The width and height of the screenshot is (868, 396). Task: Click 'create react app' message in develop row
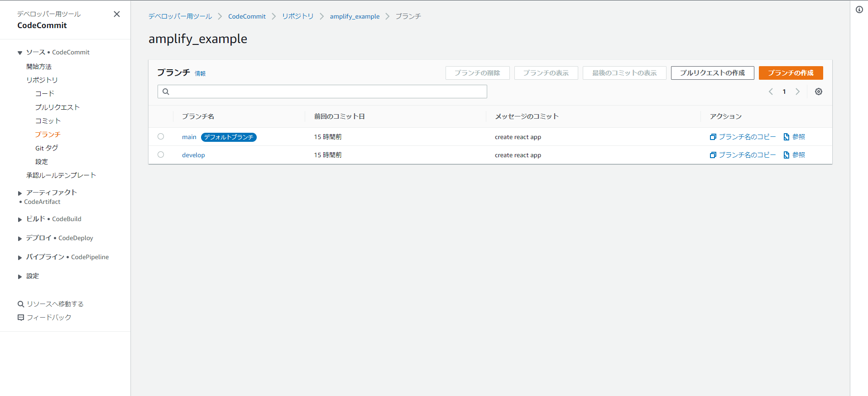tap(518, 155)
